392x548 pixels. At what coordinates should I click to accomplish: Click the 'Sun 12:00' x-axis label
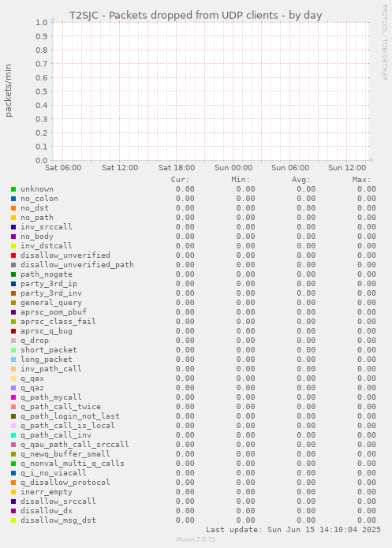click(347, 168)
